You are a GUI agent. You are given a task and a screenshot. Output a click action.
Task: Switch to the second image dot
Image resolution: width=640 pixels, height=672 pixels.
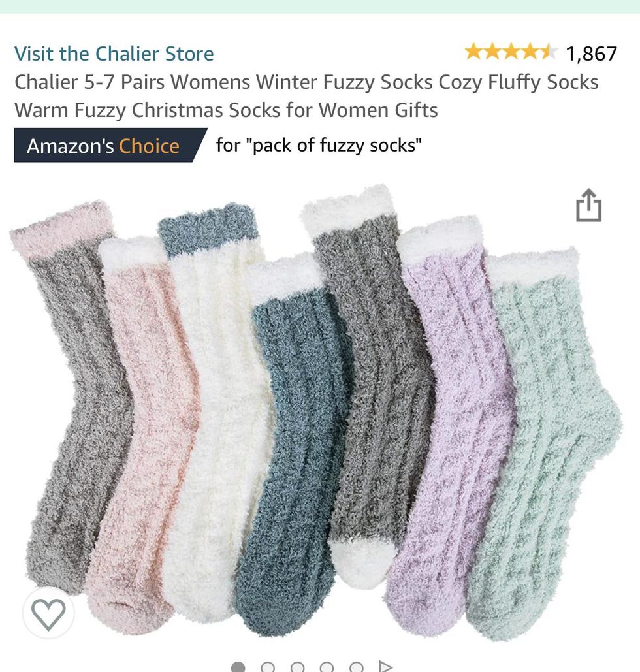click(268, 667)
